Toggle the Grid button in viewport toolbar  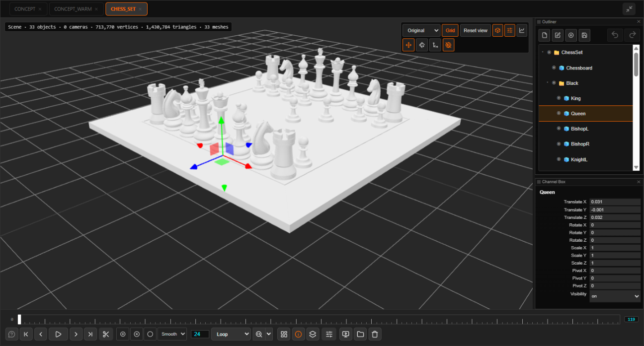450,30
